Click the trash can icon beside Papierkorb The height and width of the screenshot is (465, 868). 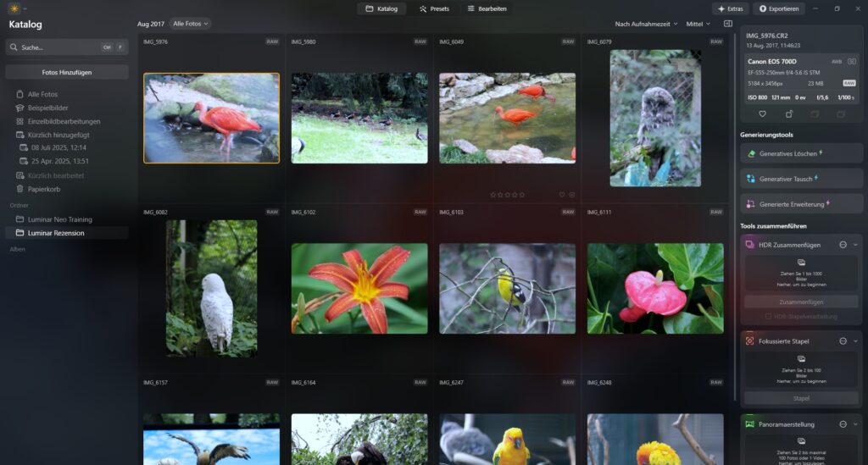click(x=20, y=189)
